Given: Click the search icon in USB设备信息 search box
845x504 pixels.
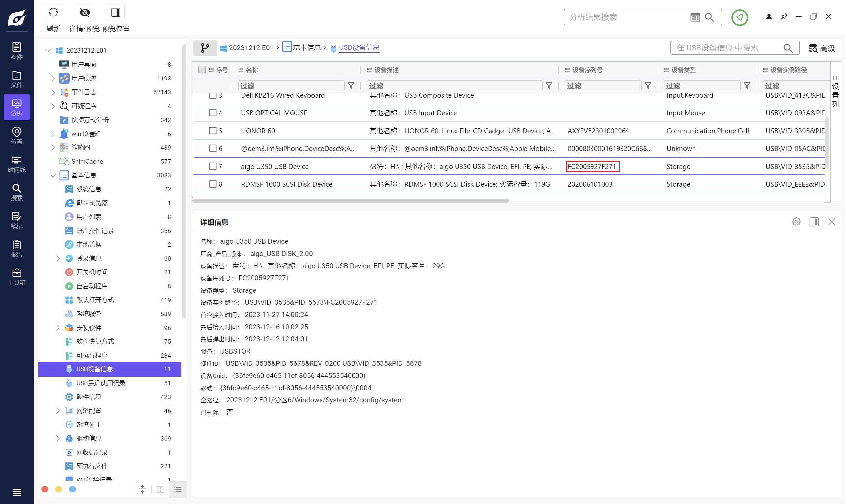Looking at the screenshot, I should click(788, 48).
